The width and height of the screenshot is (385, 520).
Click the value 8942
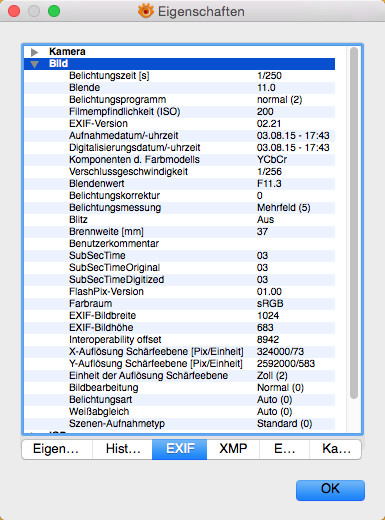click(x=268, y=340)
